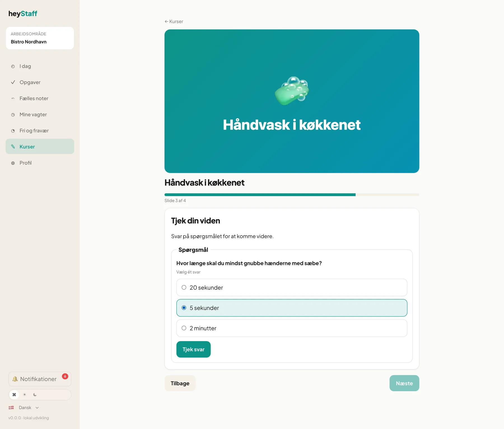The height and width of the screenshot is (429, 504).
Task: Click the Kurser back link
Action: click(x=174, y=22)
